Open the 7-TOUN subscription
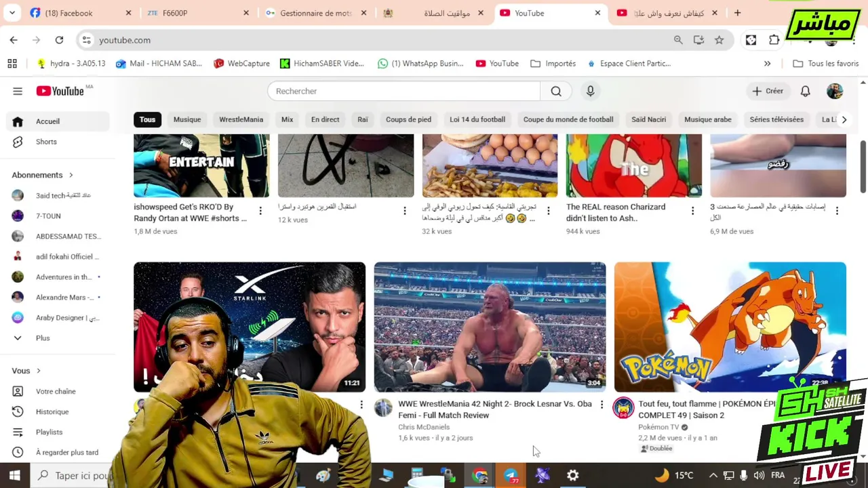868x488 pixels. point(58,216)
